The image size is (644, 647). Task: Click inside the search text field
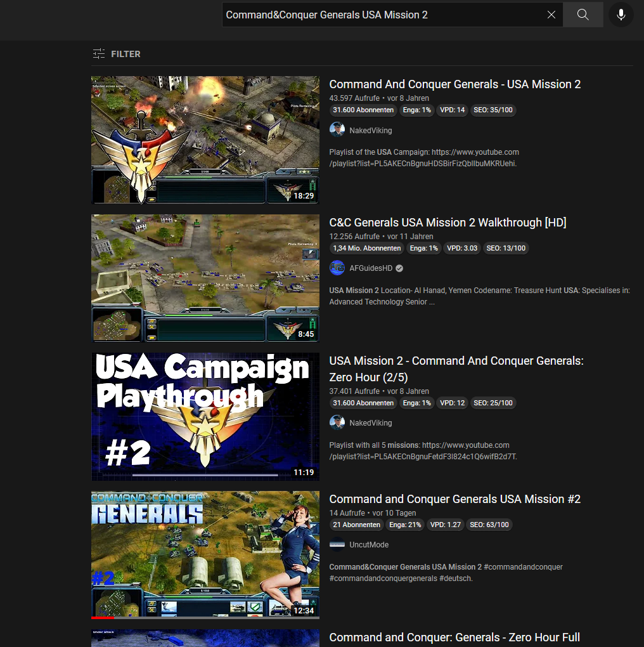click(x=380, y=15)
